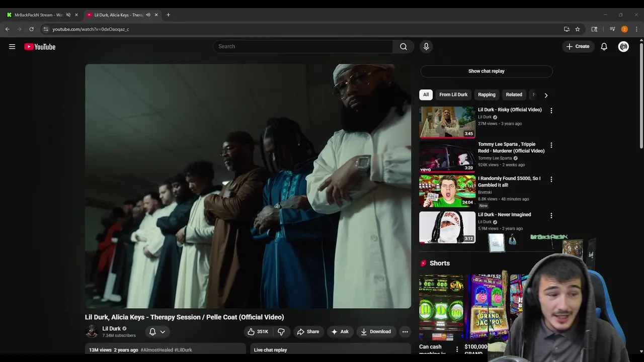Open Lil Durk channel name link
This screenshot has height=362, width=644.
pos(112,328)
